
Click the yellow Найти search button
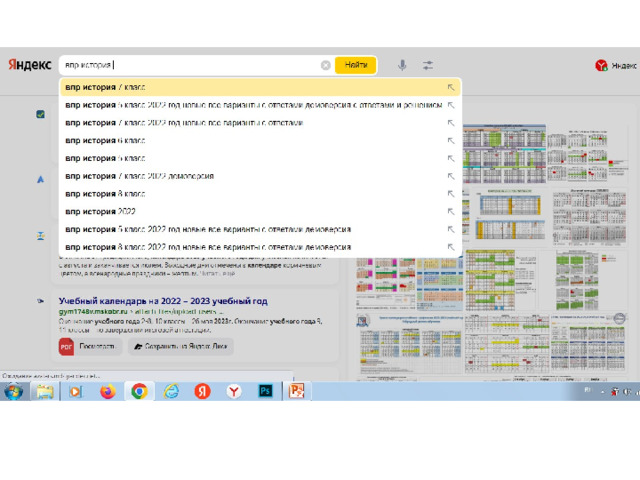coord(356,65)
